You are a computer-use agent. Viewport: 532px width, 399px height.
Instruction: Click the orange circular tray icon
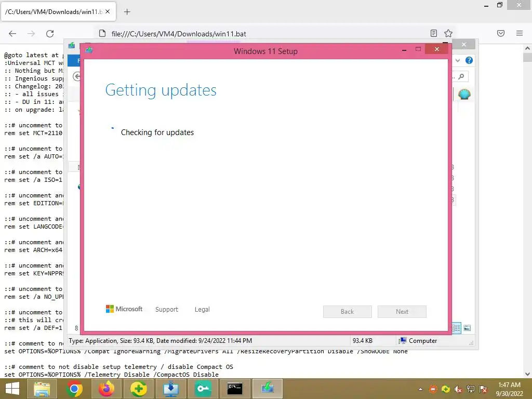(x=433, y=389)
